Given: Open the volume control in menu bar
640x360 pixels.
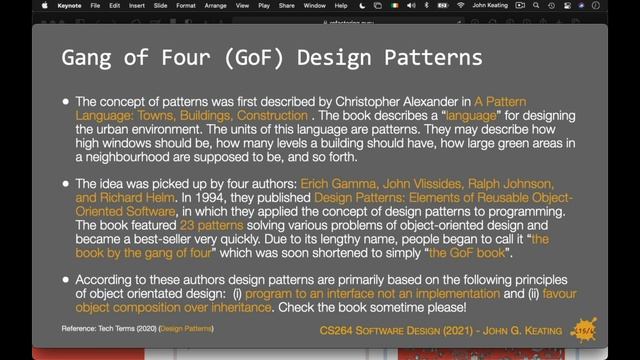Looking at the screenshot, I should click(411, 6).
